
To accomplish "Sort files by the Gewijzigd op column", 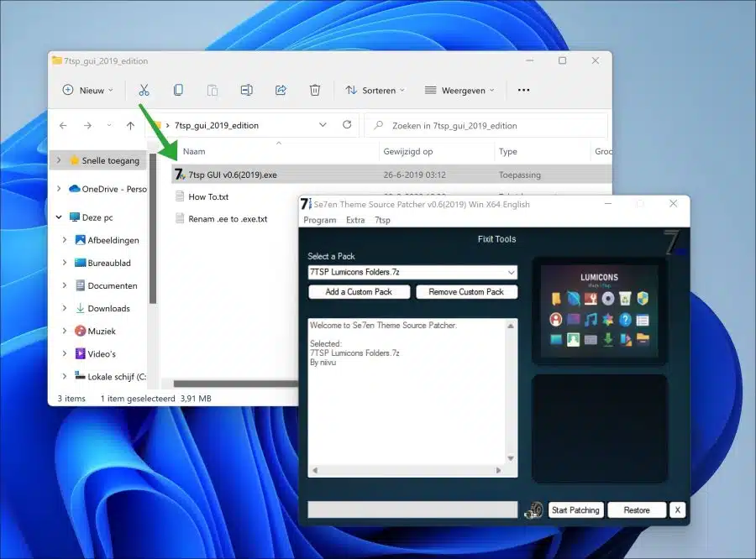I will point(408,151).
